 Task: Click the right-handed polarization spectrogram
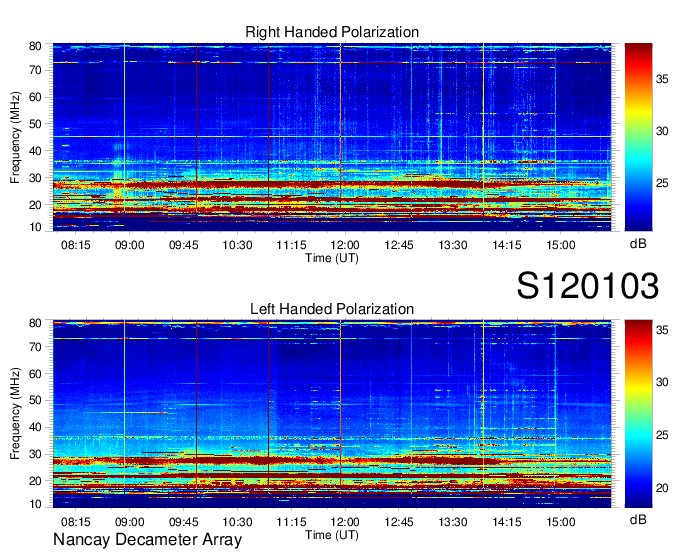click(332, 137)
